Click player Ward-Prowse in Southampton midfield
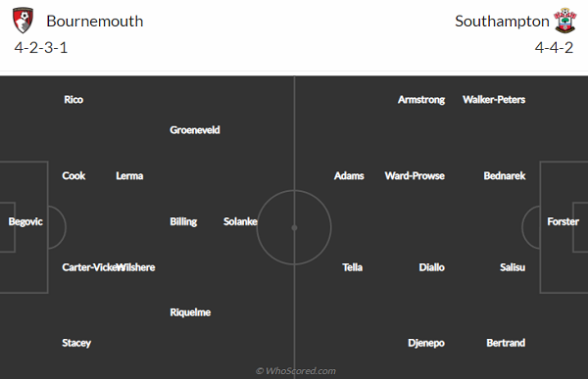The image size is (588, 379). pyautogui.click(x=415, y=176)
